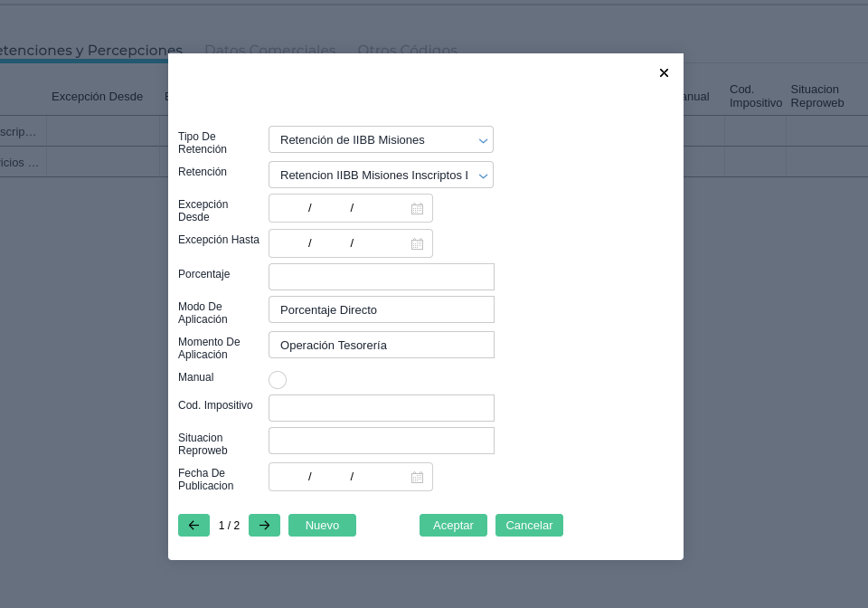868x608 pixels.
Task: Open the Otros Códigos tab
Action: [407, 51]
